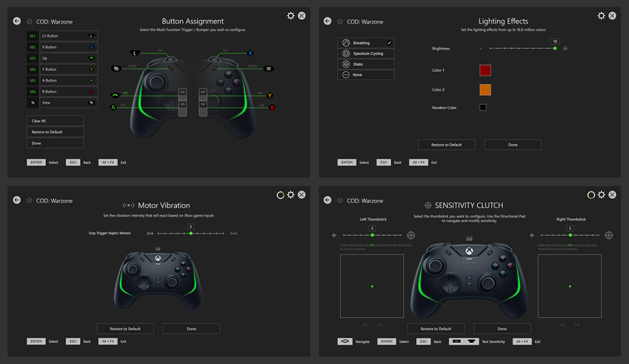This screenshot has height=364, width=629.
Task: Click the yellow Y icon on the controller diagram
Action: click(270, 95)
